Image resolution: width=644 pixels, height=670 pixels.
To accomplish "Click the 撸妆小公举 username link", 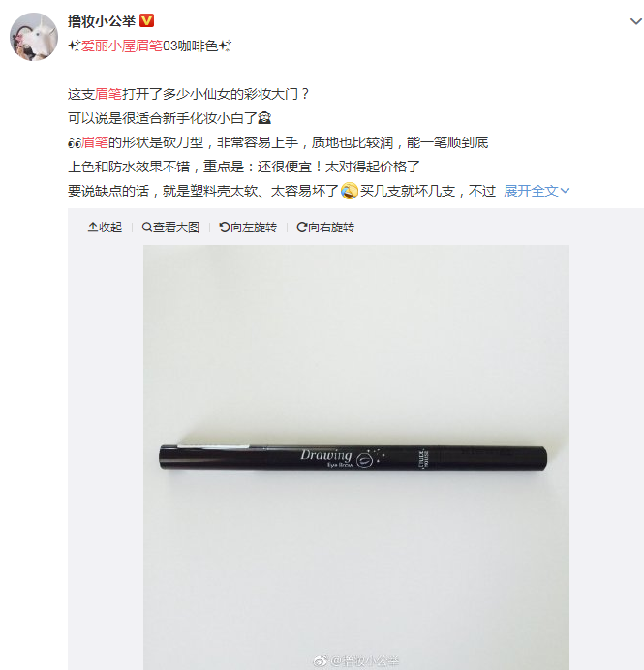I will click(x=102, y=21).
